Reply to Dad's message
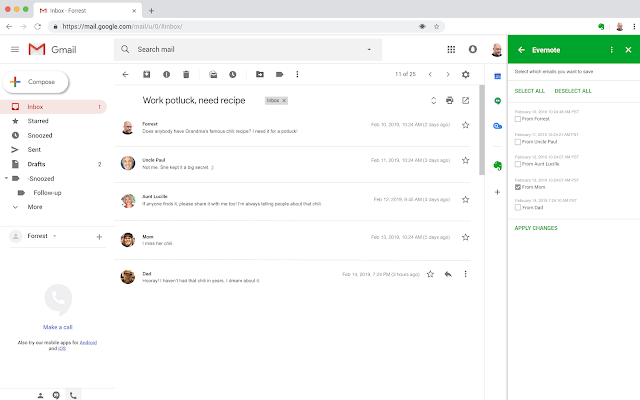This screenshot has width=640, height=400. (x=448, y=274)
